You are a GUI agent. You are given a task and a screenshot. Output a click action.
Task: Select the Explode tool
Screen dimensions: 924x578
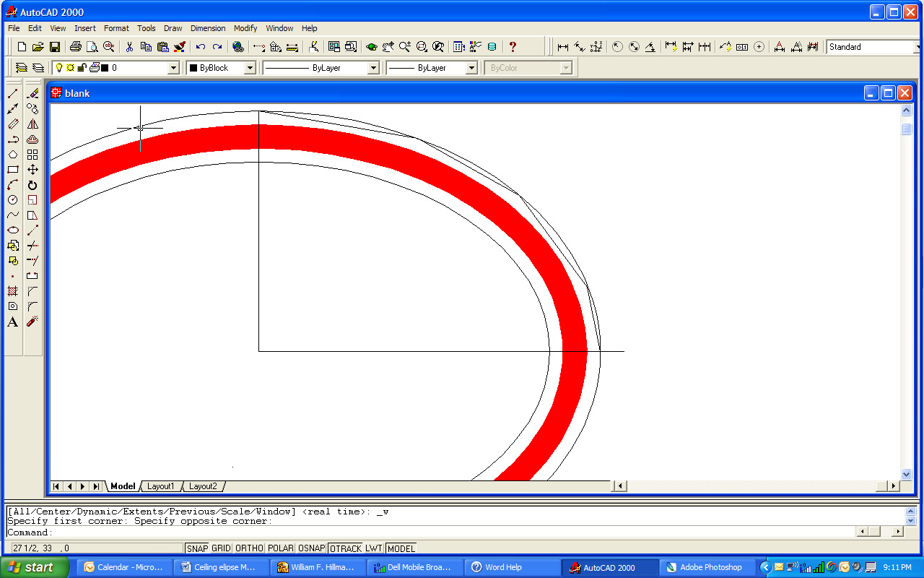[32, 322]
